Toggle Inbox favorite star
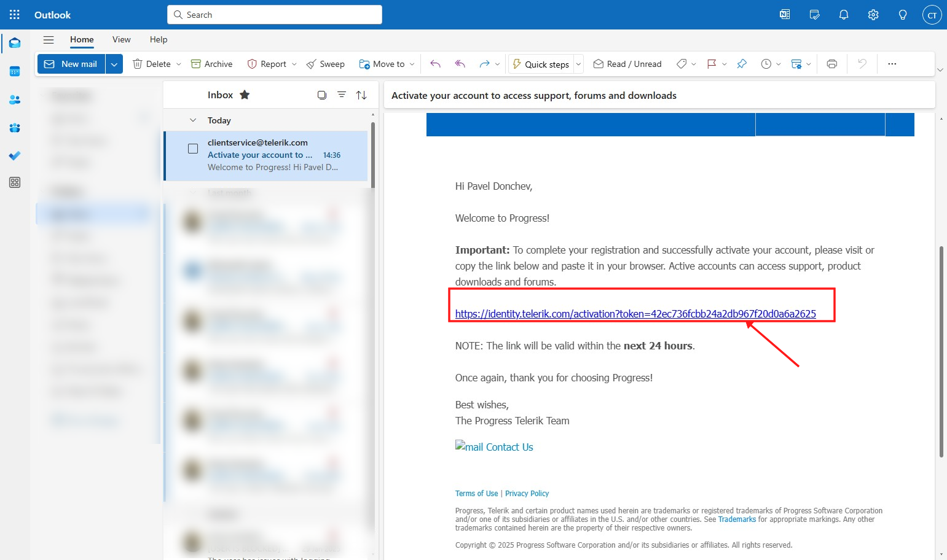The width and height of the screenshot is (947, 560). pyautogui.click(x=245, y=95)
